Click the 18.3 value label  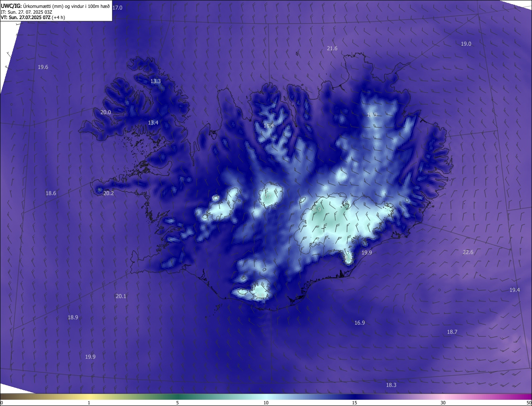[391, 385]
